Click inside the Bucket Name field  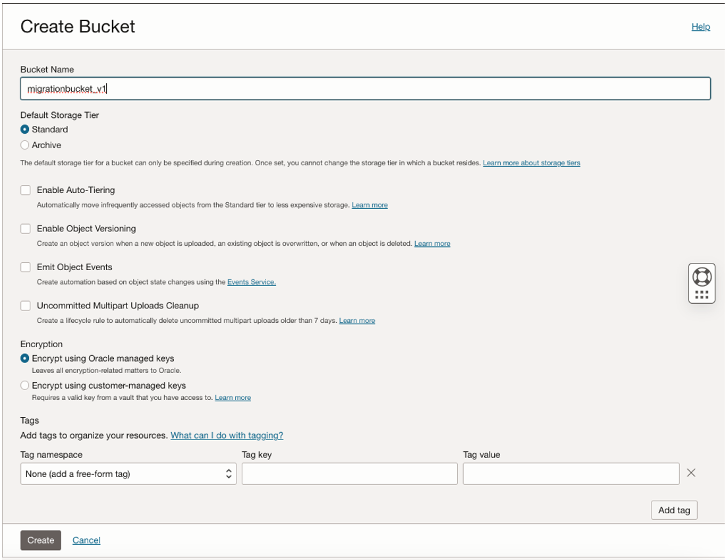[x=362, y=88]
